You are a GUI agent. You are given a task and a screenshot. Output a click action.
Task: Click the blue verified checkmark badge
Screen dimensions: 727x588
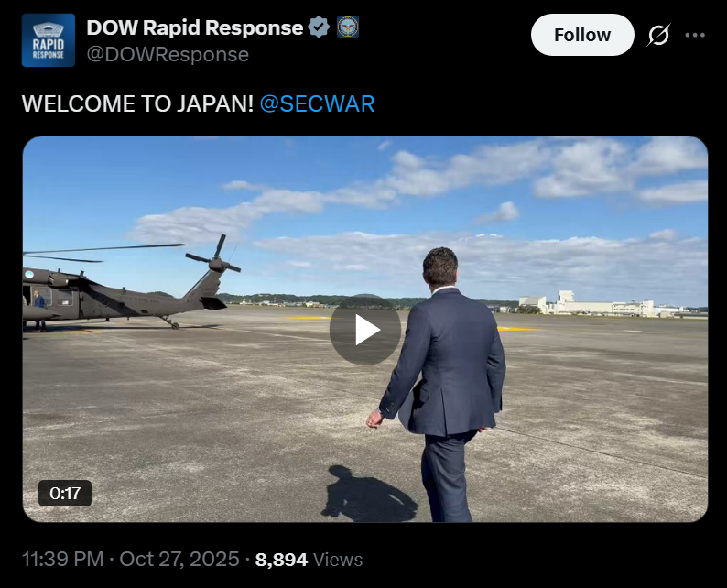(x=319, y=27)
